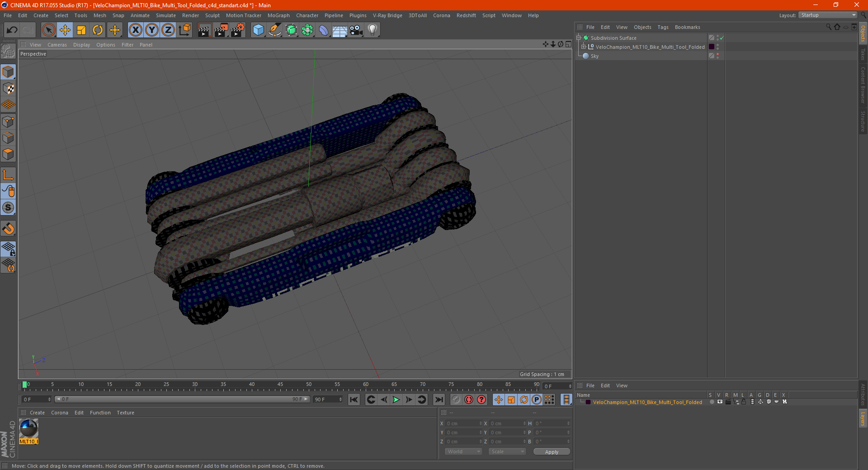The width and height of the screenshot is (868, 470).
Task: Play the animation forward
Action: pyautogui.click(x=396, y=399)
